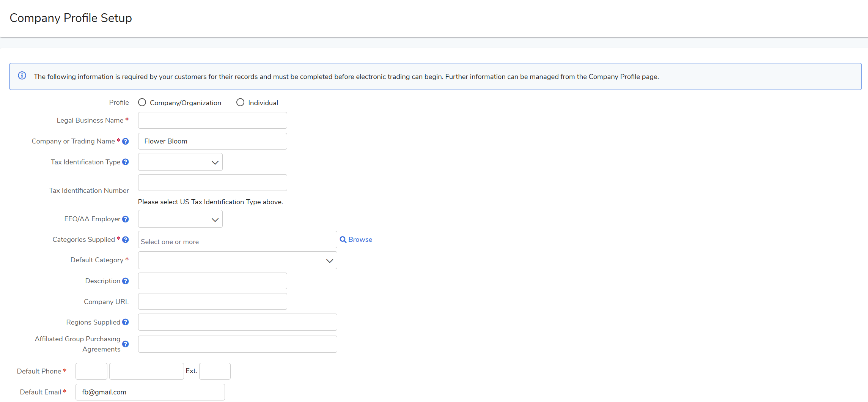Open help tooltip for EEO/AA Employer
This screenshot has height=402, width=868.
point(126,219)
